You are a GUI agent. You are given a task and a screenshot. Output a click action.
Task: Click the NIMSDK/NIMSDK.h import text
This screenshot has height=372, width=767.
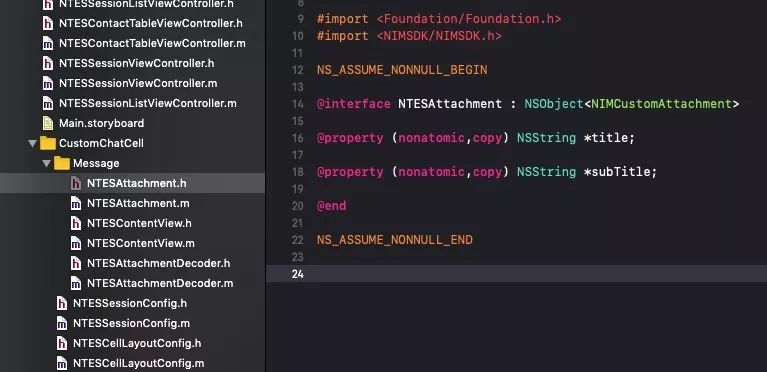click(439, 36)
